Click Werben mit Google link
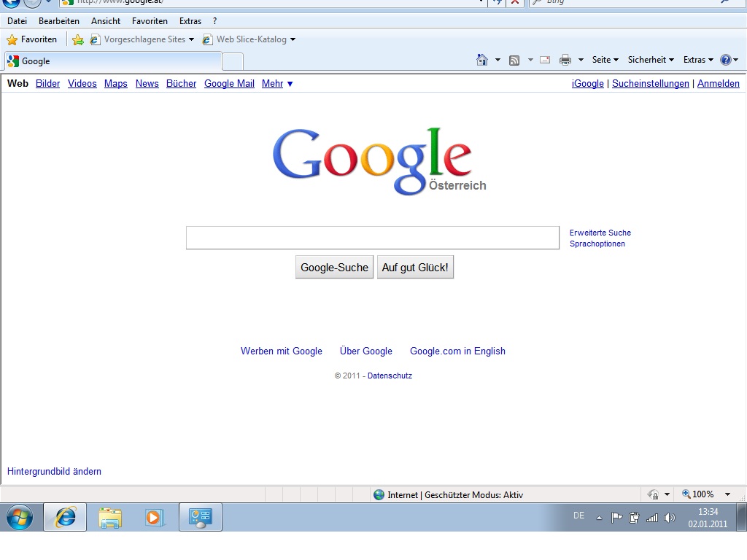The width and height of the screenshot is (747, 560). coord(281,351)
